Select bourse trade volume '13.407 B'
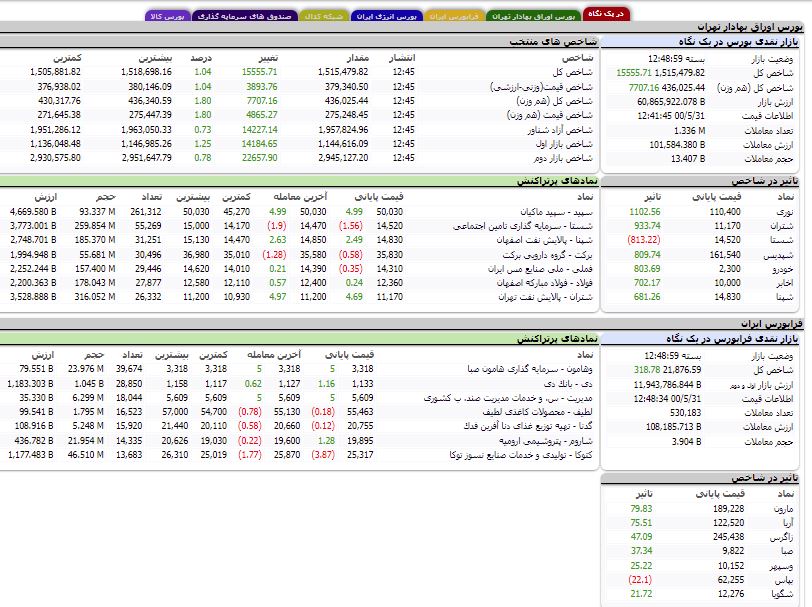Screen dimensions: 812x607 click(x=688, y=158)
